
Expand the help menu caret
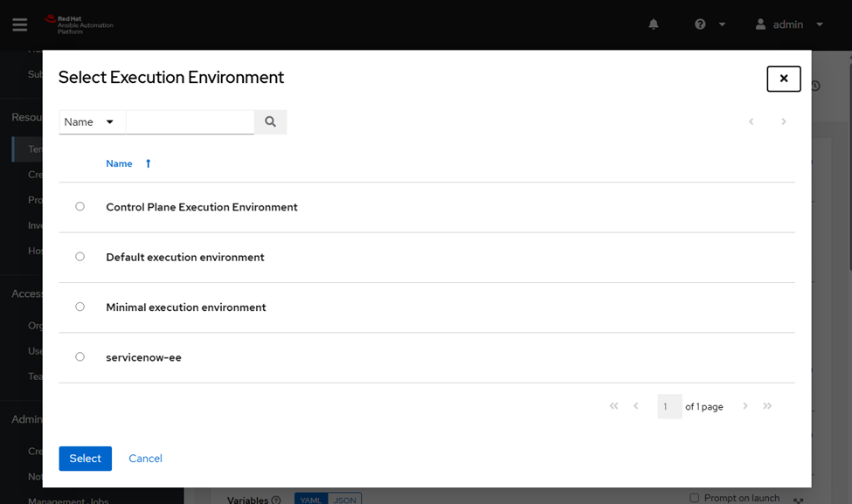pyautogui.click(x=720, y=24)
